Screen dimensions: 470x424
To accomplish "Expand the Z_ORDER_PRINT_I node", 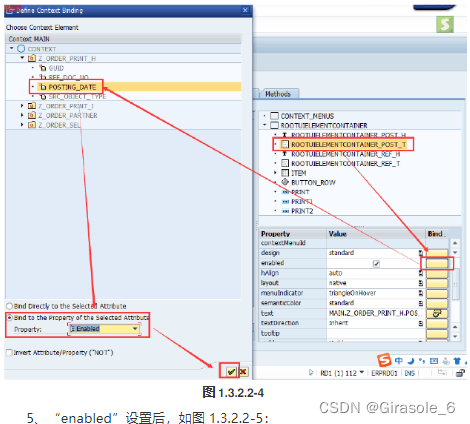I will click(22, 106).
